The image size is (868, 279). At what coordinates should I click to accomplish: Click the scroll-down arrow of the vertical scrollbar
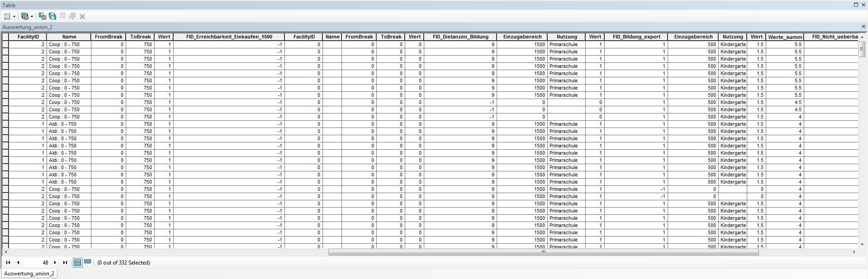click(x=862, y=245)
